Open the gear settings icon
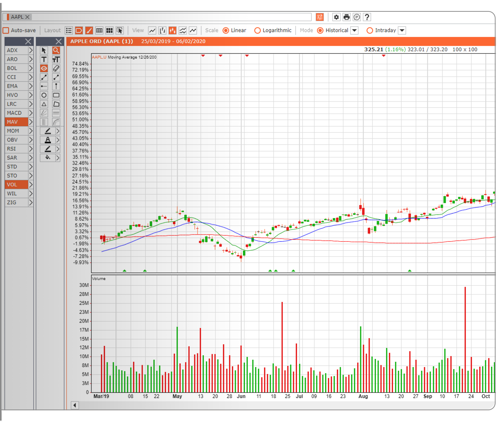Screen dimensions: 504x422 (x=336, y=17)
